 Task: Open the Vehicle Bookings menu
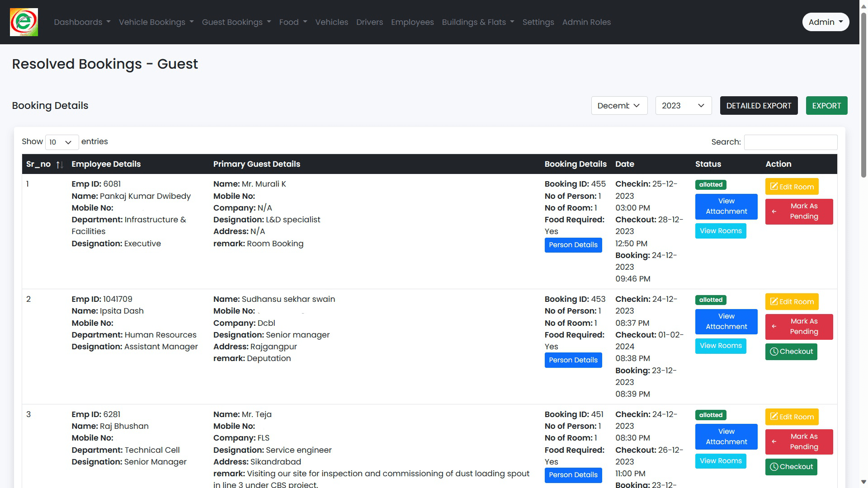[156, 22]
